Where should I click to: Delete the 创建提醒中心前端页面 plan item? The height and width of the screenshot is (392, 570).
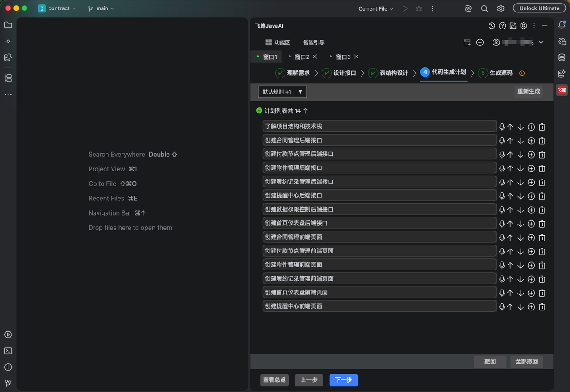point(542,306)
